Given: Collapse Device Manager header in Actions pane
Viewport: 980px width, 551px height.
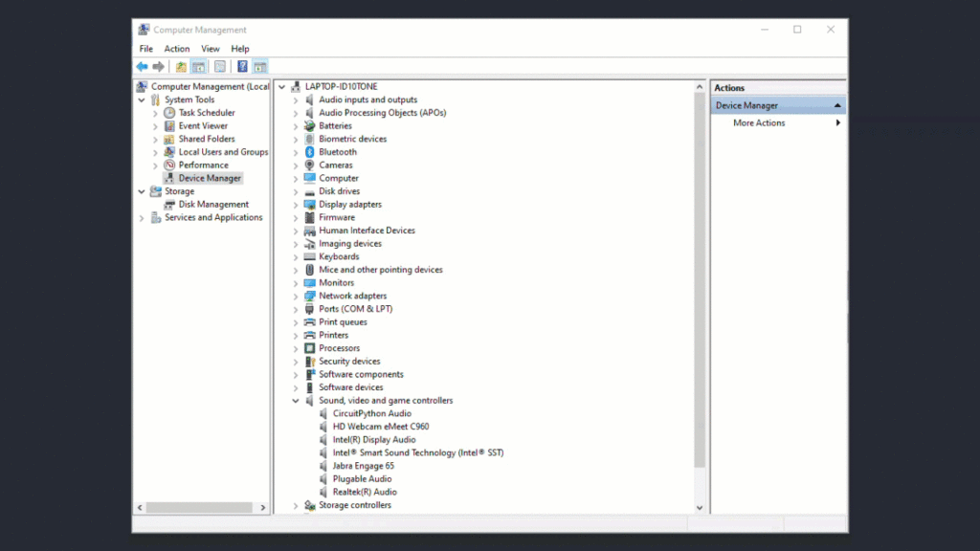Looking at the screenshot, I should [x=837, y=105].
